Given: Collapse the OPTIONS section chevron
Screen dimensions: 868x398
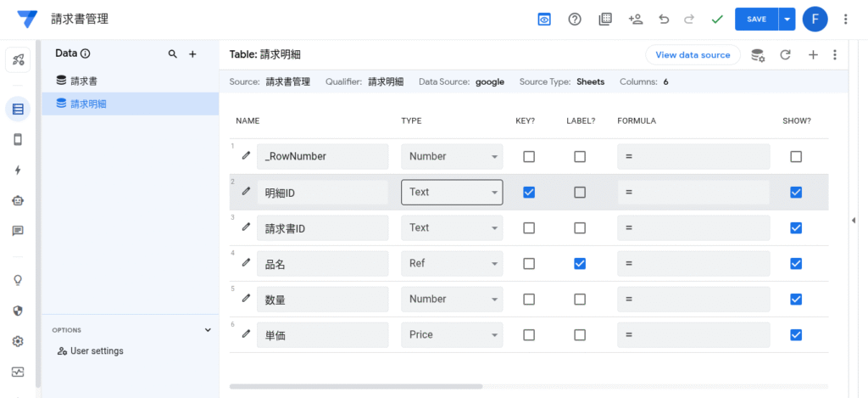Looking at the screenshot, I should pos(208,330).
